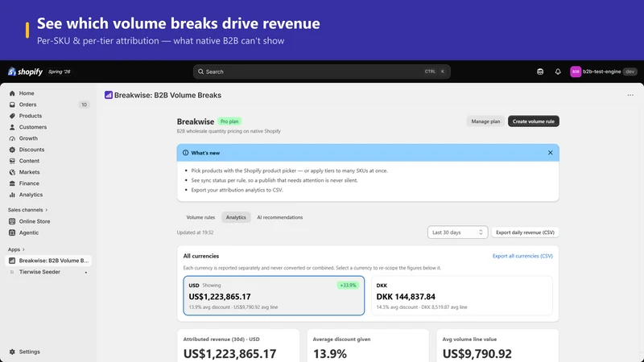Select the Analytics tab
The image size is (644, 362).
tap(236, 217)
